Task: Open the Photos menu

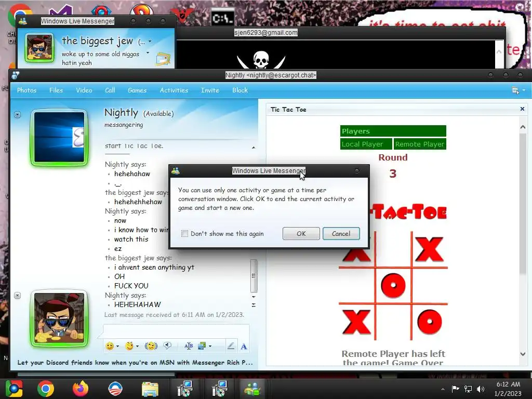Action: [27, 90]
